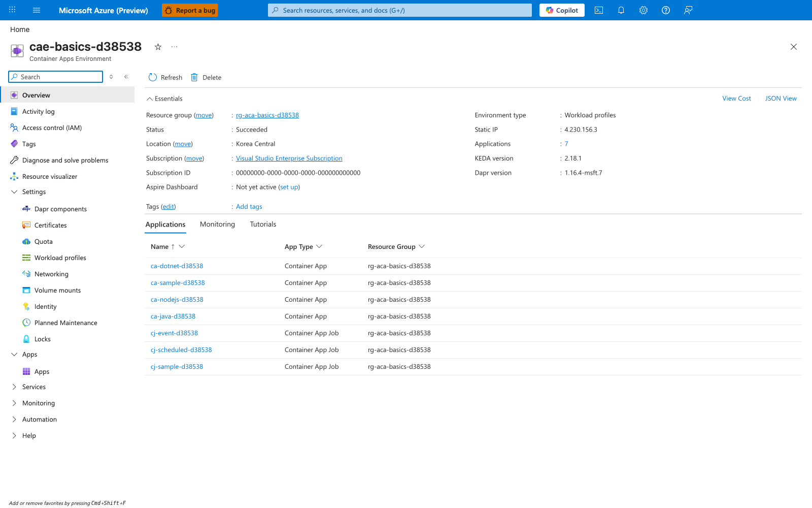Close the resource blade

[x=794, y=47]
